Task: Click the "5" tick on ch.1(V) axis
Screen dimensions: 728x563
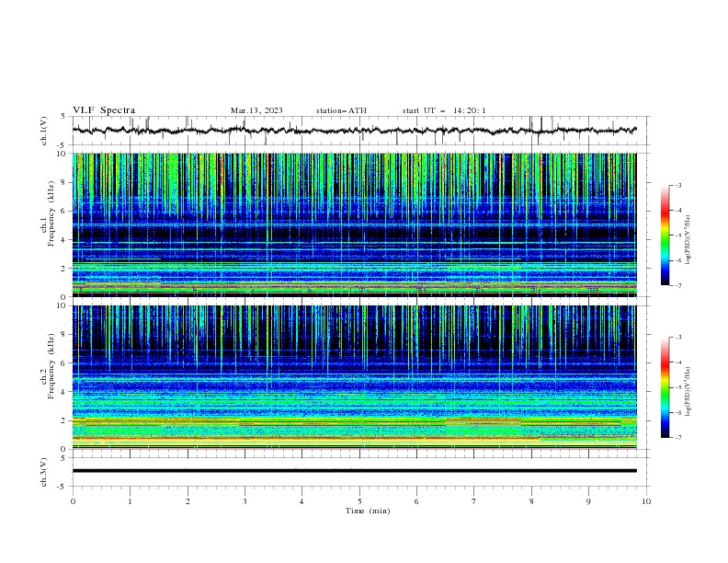Action: (63, 116)
